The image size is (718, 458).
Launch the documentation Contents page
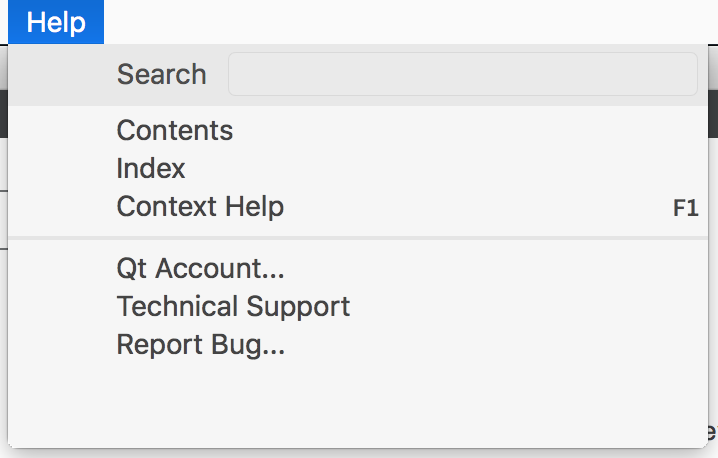click(x=175, y=130)
